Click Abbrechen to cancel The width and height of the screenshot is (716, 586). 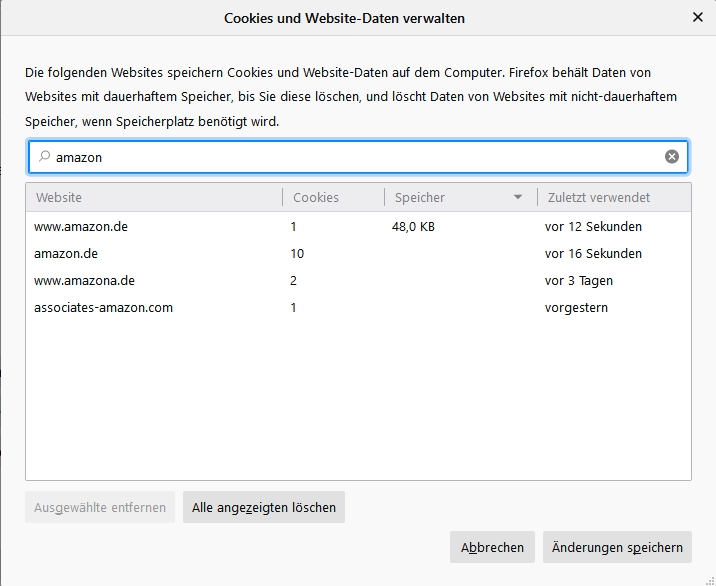(x=492, y=547)
